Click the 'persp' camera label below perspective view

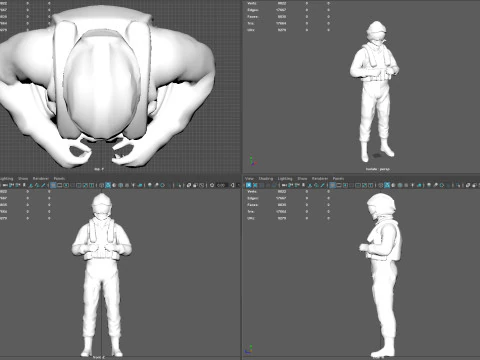377,169
